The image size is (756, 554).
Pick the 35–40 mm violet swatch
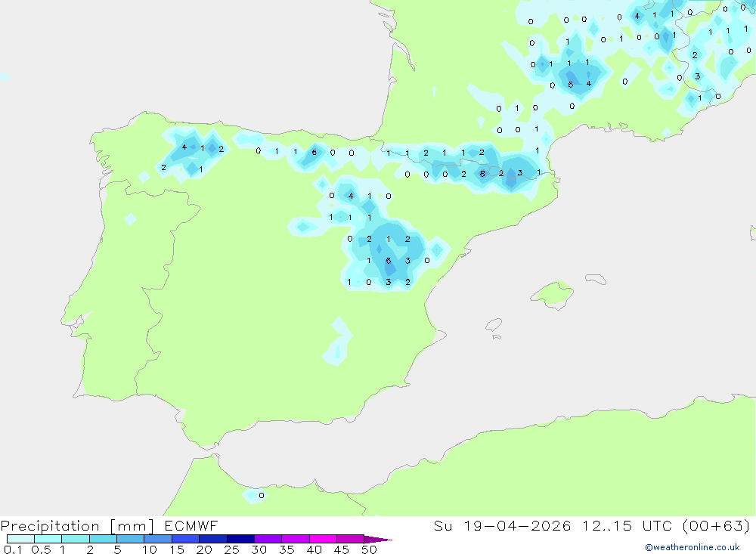[x=295, y=539]
